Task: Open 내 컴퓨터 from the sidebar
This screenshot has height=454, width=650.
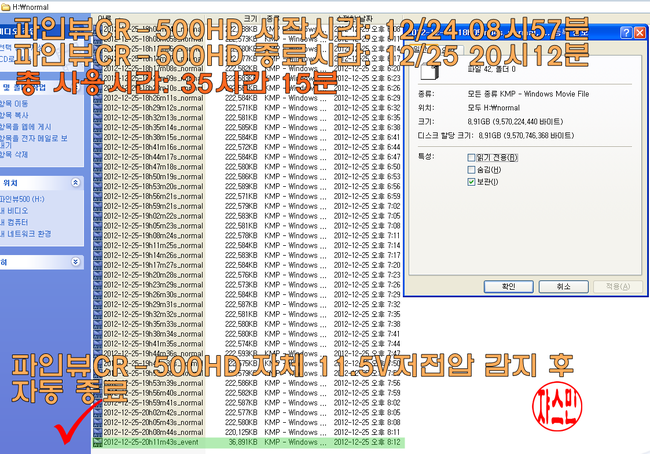Action: [14, 222]
